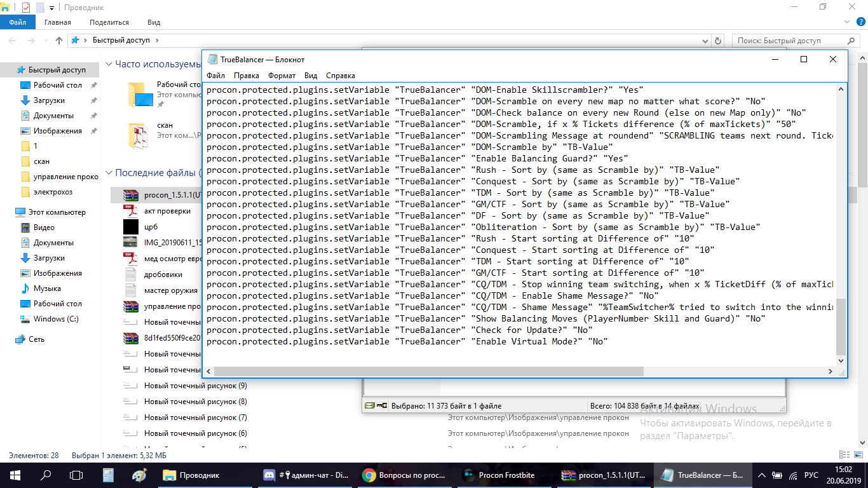Open the Windows Start menu

tap(15, 475)
